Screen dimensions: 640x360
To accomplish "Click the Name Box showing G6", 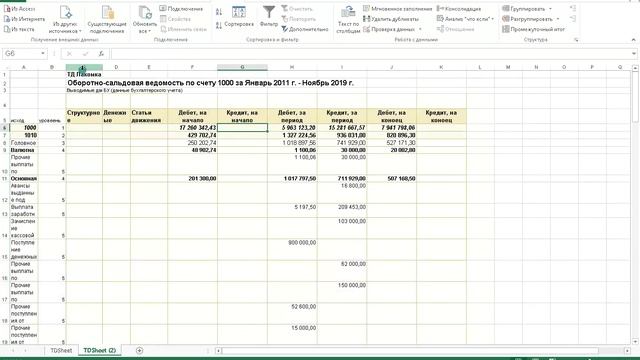I will pos(20,53).
